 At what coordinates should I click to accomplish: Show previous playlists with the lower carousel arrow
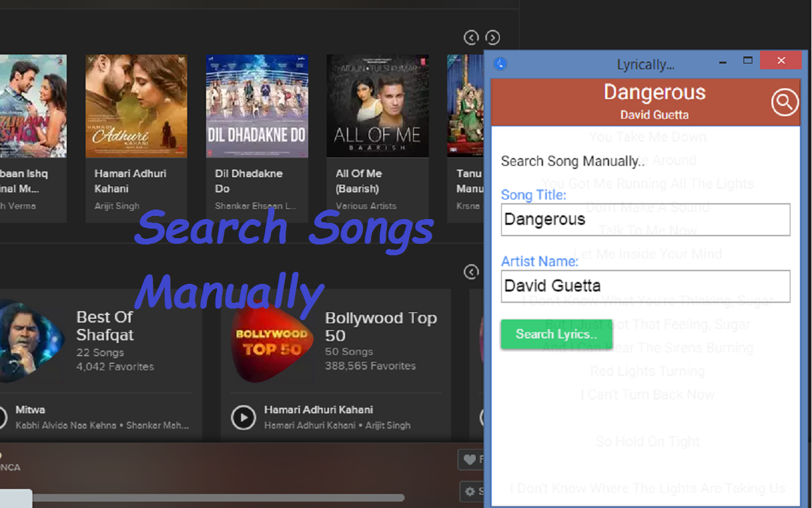[471, 272]
